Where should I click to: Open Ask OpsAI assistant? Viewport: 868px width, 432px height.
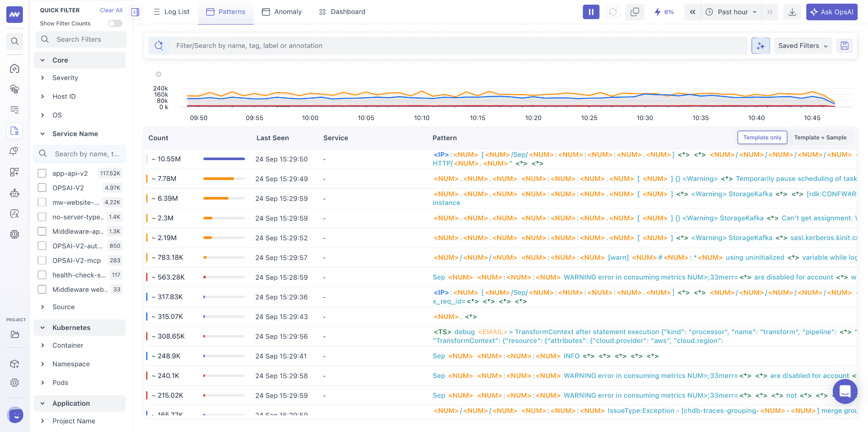pyautogui.click(x=832, y=12)
